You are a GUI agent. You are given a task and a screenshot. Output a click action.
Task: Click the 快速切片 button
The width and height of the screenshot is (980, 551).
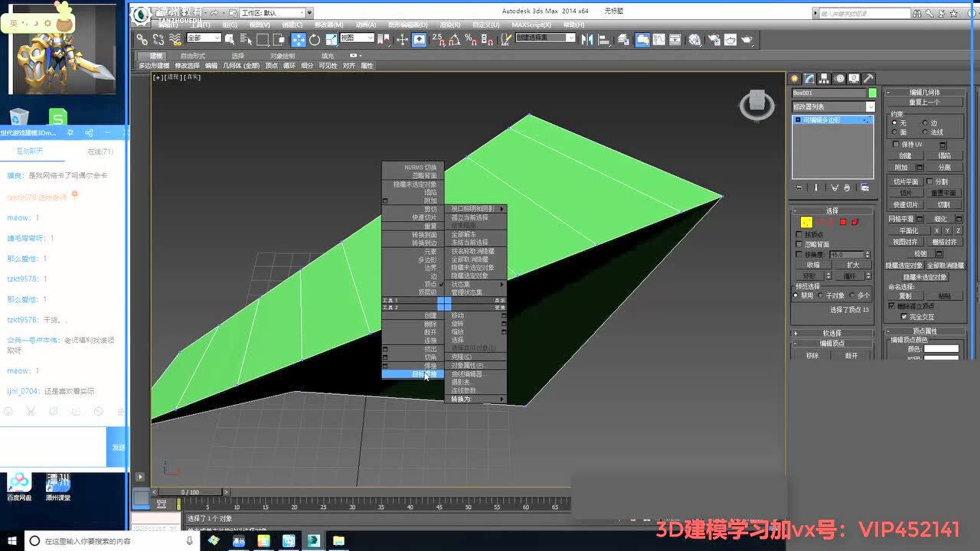pos(906,205)
